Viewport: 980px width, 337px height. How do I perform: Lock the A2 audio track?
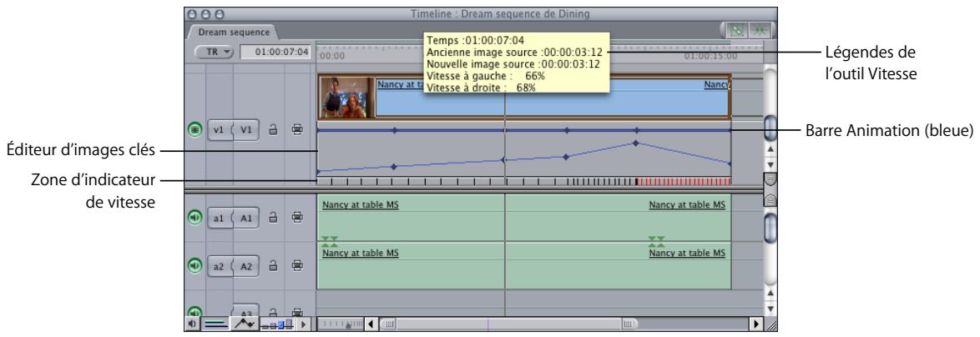click(x=272, y=266)
